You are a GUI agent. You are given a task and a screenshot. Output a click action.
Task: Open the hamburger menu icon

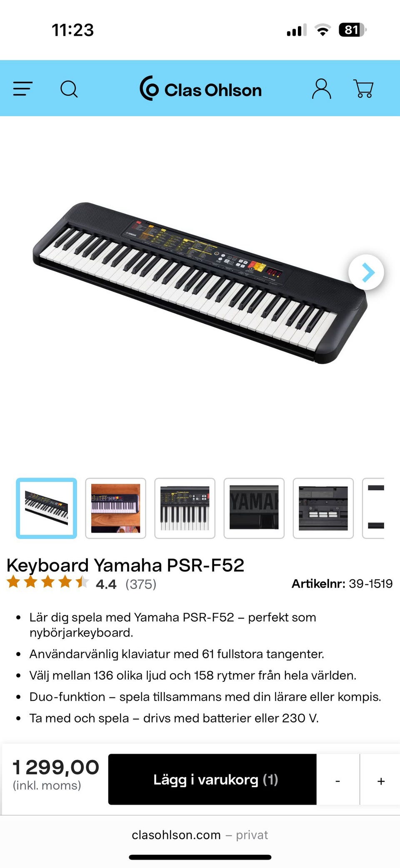pos(22,89)
